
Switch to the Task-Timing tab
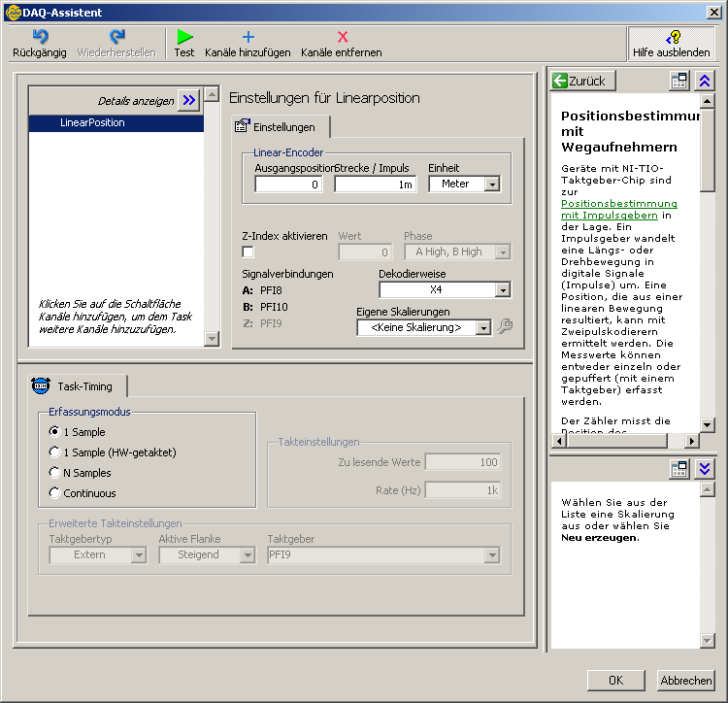[77, 385]
